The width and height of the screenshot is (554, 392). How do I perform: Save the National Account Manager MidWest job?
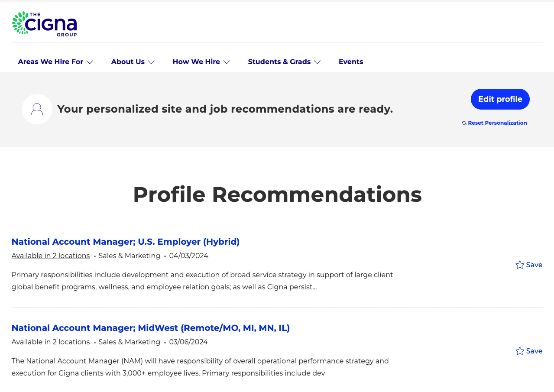pyautogui.click(x=528, y=350)
